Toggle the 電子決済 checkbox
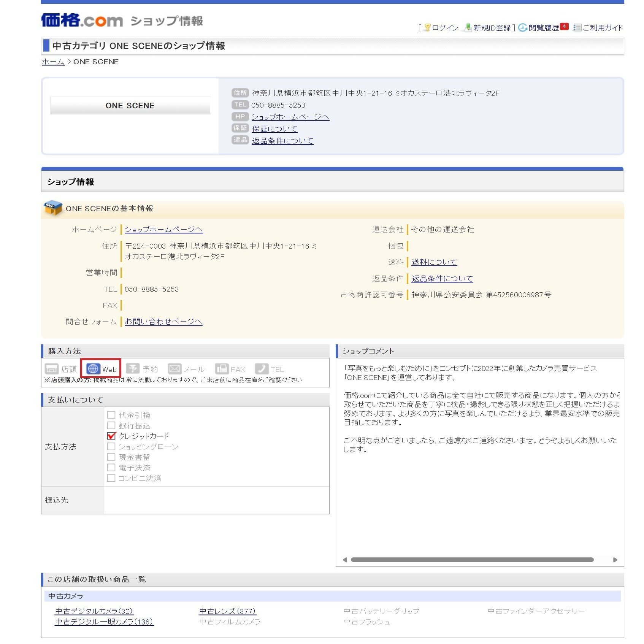Screen dimensions: 644x644 click(111, 467)
